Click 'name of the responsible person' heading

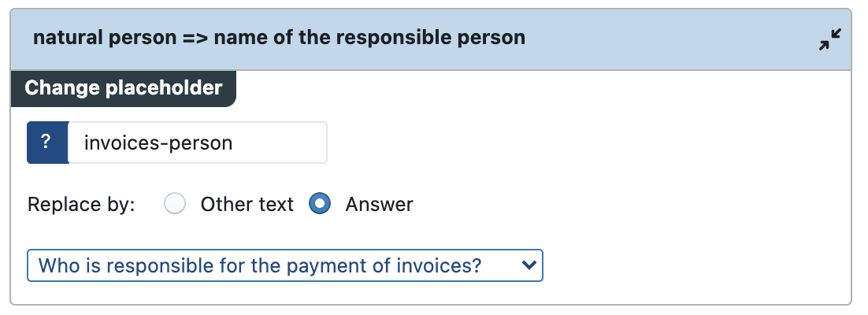tap(369, 38)
